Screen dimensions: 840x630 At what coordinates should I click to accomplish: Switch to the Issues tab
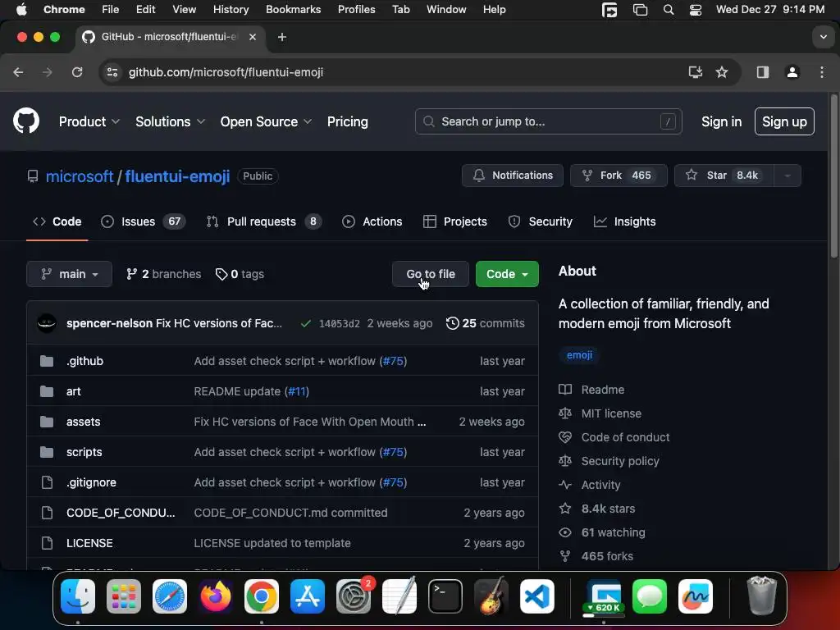[143, 221]
